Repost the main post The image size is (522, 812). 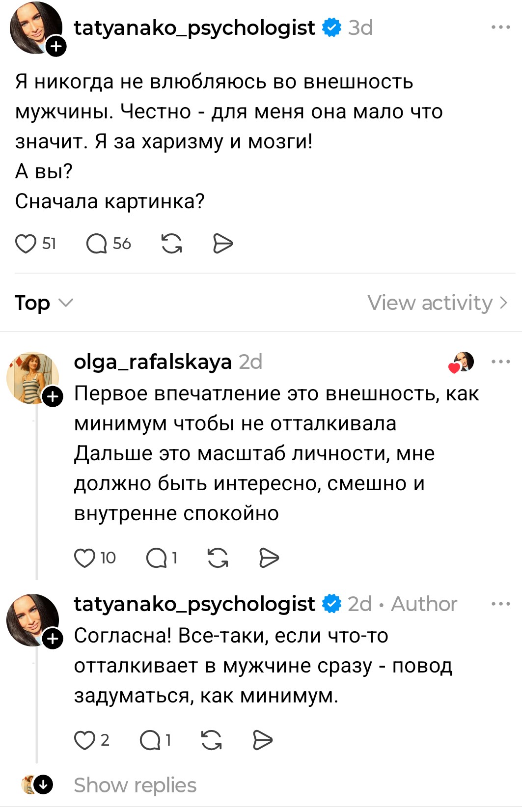click(171, 244)
